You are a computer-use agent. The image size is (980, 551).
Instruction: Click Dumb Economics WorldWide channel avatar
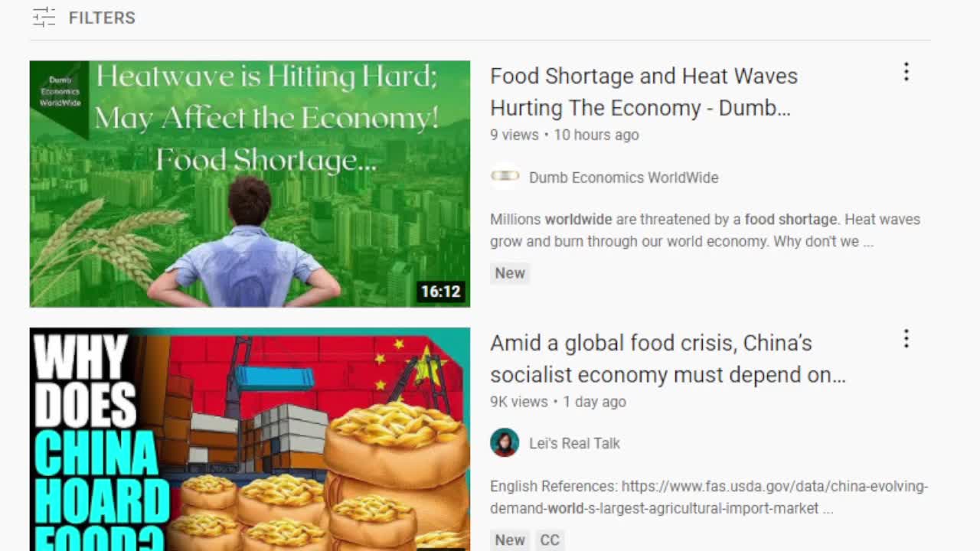point(505,177)
